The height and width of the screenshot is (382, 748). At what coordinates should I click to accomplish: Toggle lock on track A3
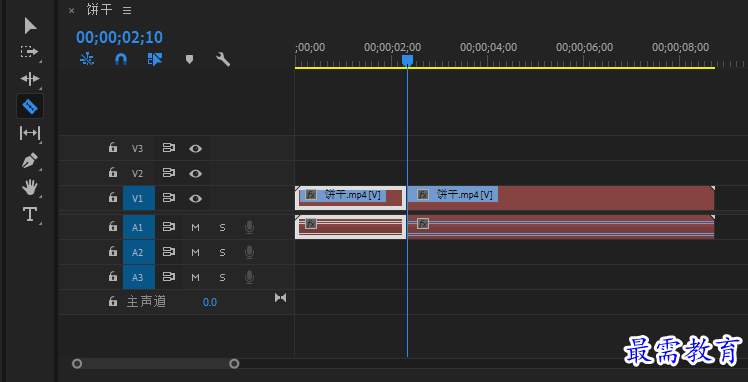click(x=113, y=277)
